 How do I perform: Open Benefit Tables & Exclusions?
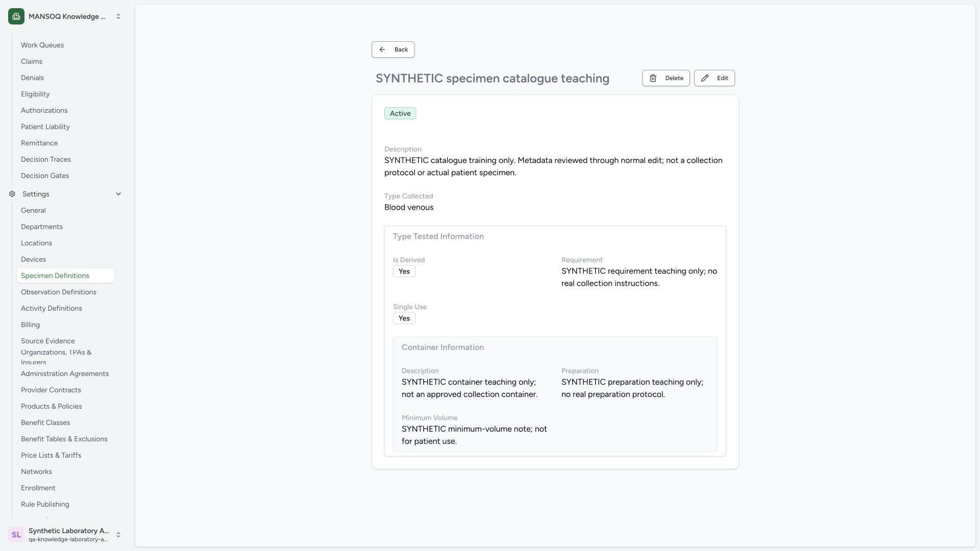64,439
